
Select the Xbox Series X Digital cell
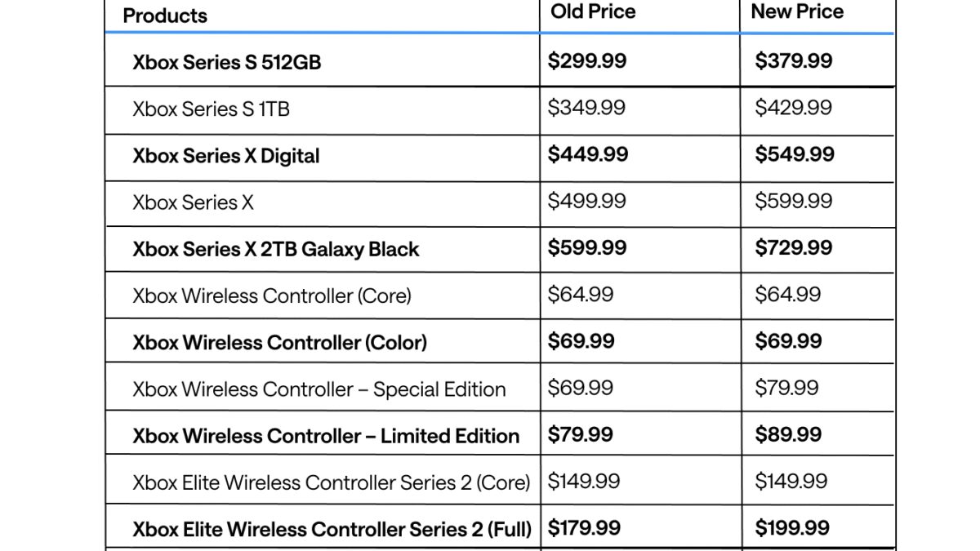tap(226, 156)
